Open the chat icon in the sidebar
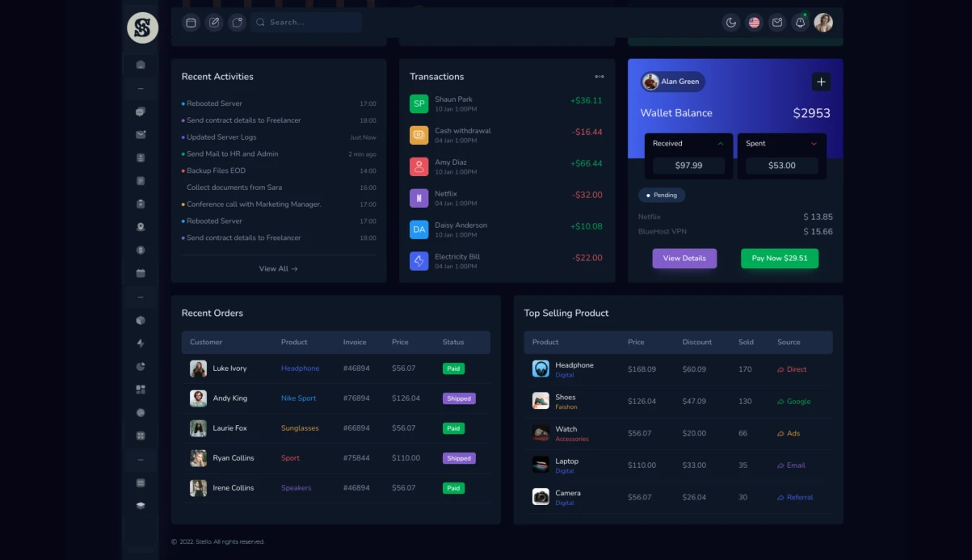 coord(141,112)
